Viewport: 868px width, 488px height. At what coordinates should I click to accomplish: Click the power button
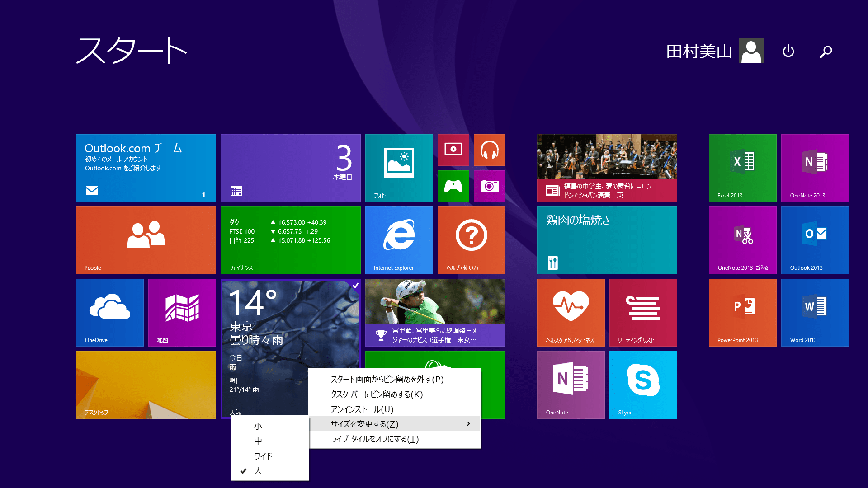(x=788, y=51)
